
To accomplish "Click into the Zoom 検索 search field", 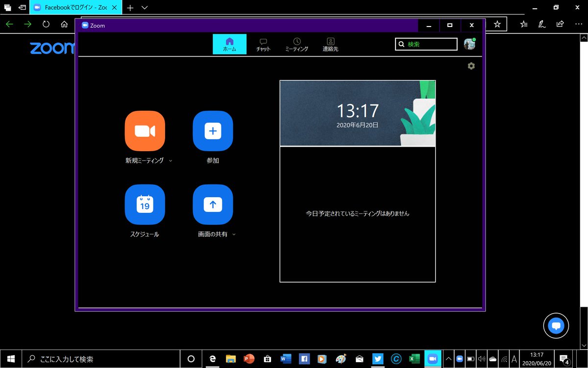I will tap(426, 44).
